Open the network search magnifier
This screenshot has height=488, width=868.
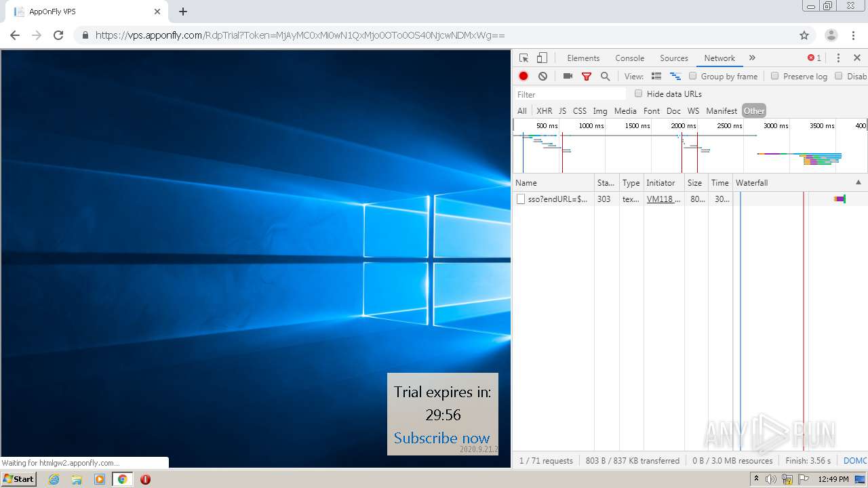(606, 77)
